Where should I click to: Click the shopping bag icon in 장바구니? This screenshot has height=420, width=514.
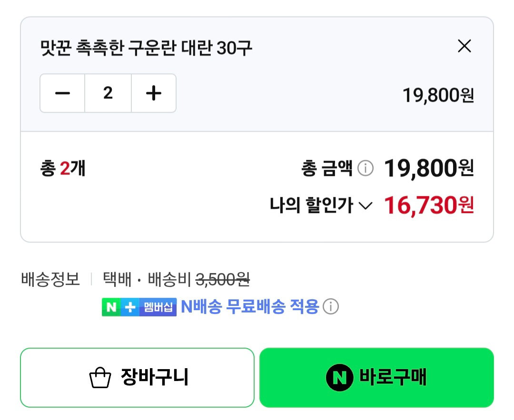point(100,378)
